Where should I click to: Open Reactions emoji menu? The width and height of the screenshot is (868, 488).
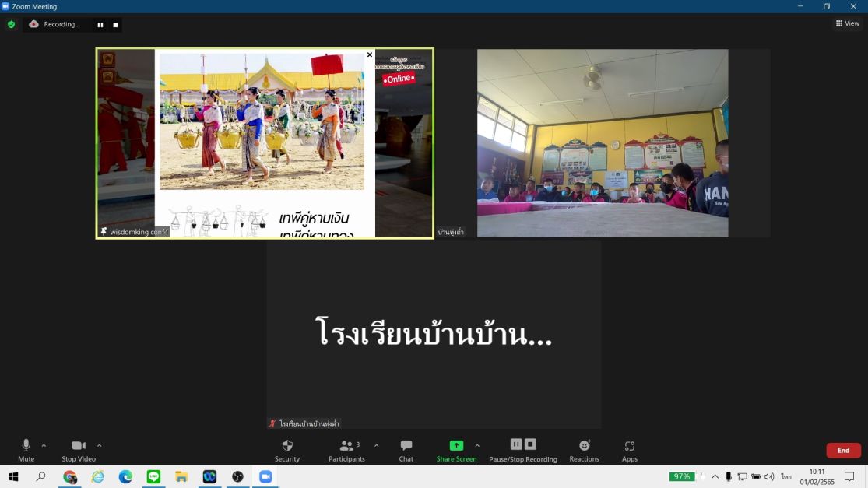(584, 451)
